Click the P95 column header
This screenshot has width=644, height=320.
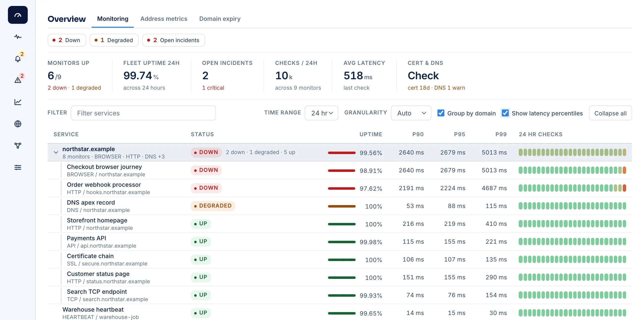[x=459, y=134]
